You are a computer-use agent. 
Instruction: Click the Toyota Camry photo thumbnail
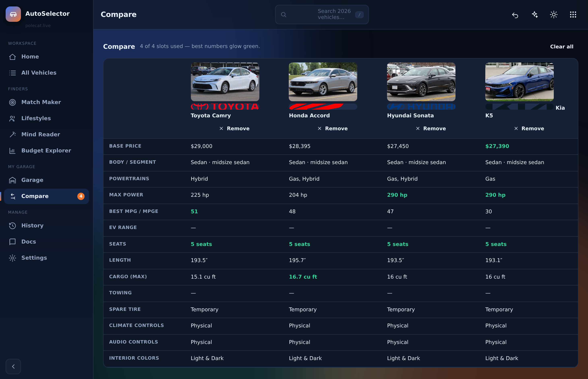click(x=225, y=82)
